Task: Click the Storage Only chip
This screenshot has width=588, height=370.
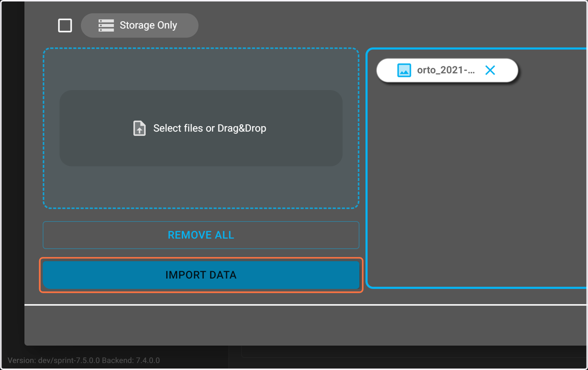Action: 140,25
